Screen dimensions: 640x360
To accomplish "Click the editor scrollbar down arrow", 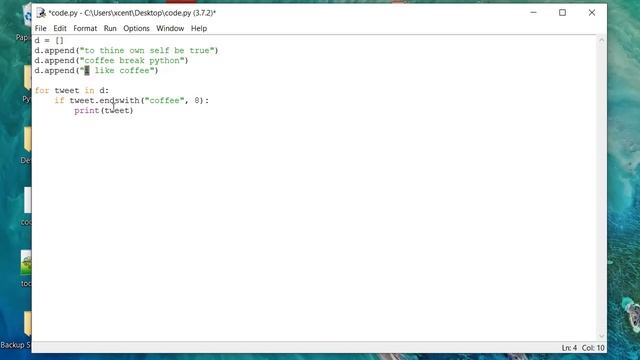I will (x=601, y=336).
